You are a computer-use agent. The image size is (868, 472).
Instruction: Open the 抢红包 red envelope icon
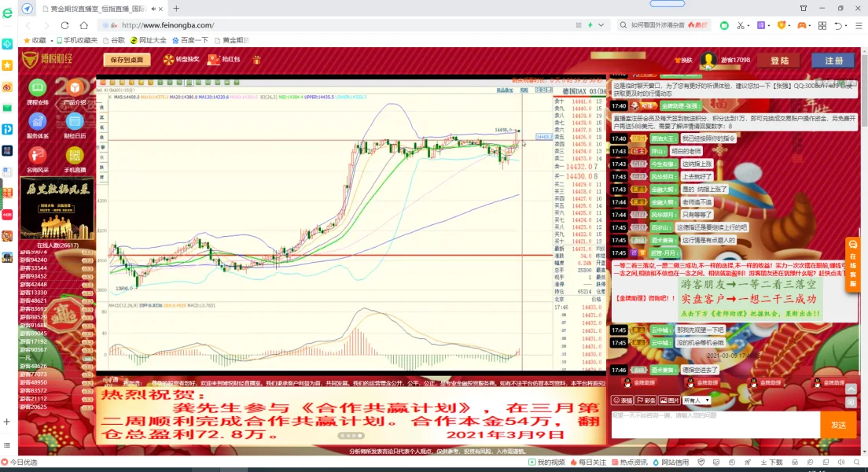click(x=224, y=59)
